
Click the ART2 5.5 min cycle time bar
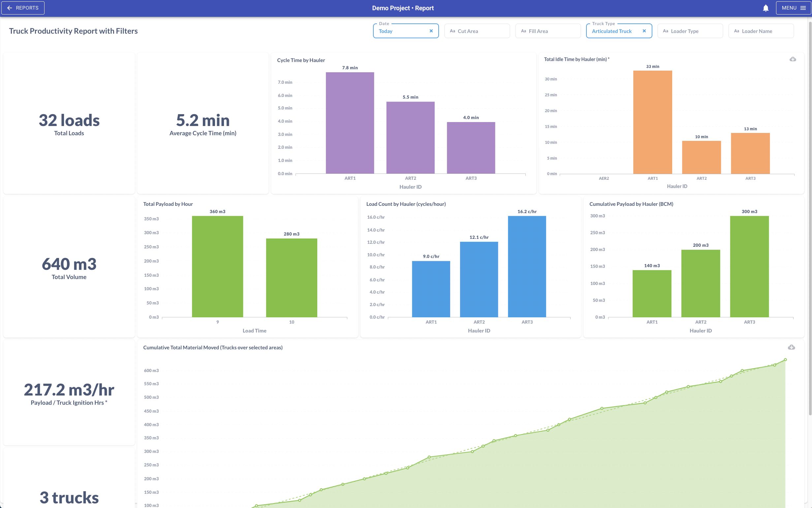click(x=410, y=138)
